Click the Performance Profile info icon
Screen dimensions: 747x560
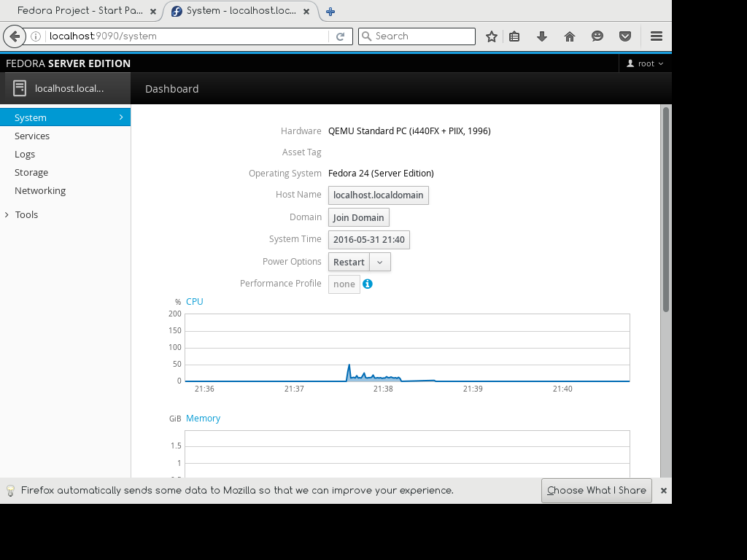pyautogui.click(x=368, y=284)
